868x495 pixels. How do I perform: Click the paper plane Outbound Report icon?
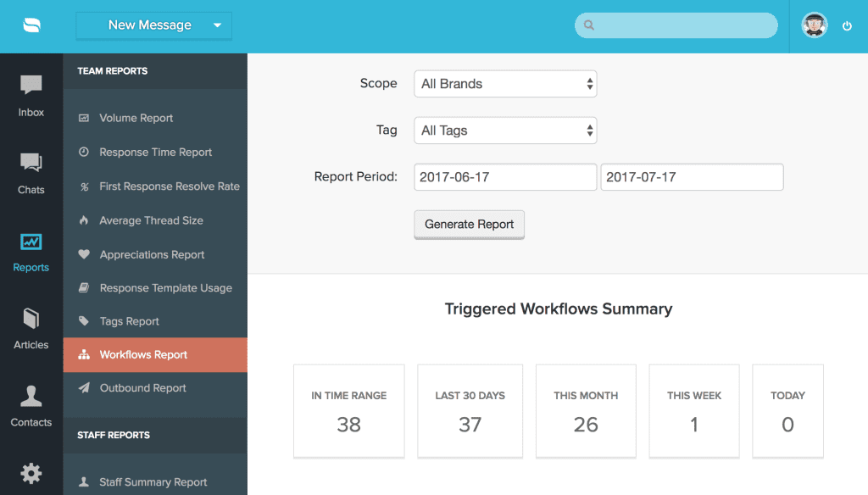(x=84, y=387)
